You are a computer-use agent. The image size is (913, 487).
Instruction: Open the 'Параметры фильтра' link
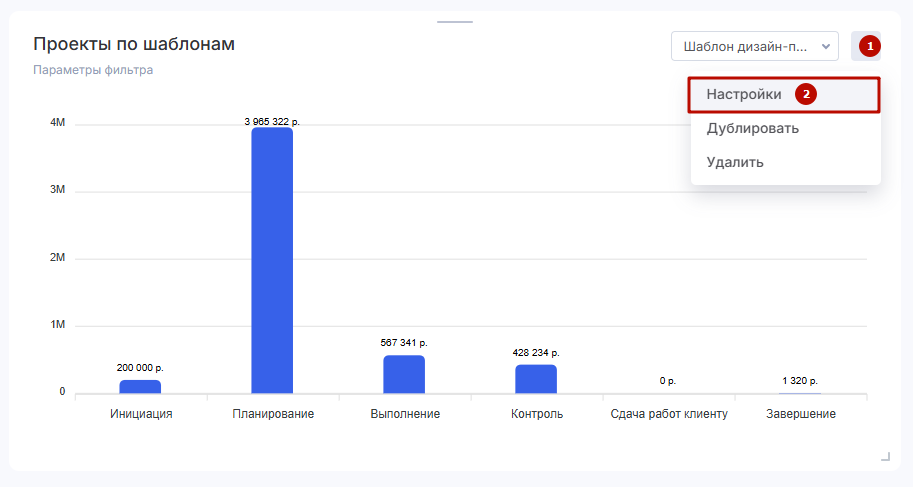coord(93,70)
